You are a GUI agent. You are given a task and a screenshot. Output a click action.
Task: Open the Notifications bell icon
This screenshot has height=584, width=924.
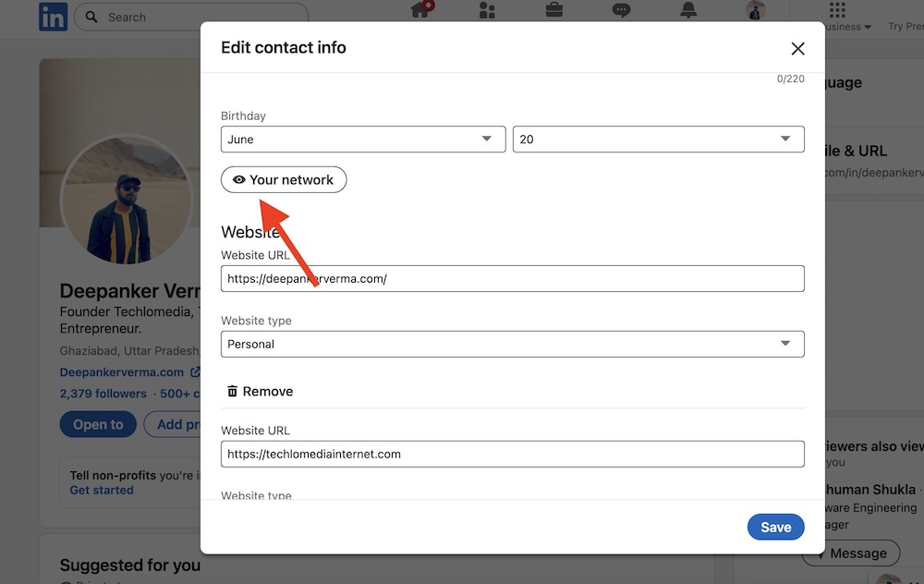tap(688, 10)
